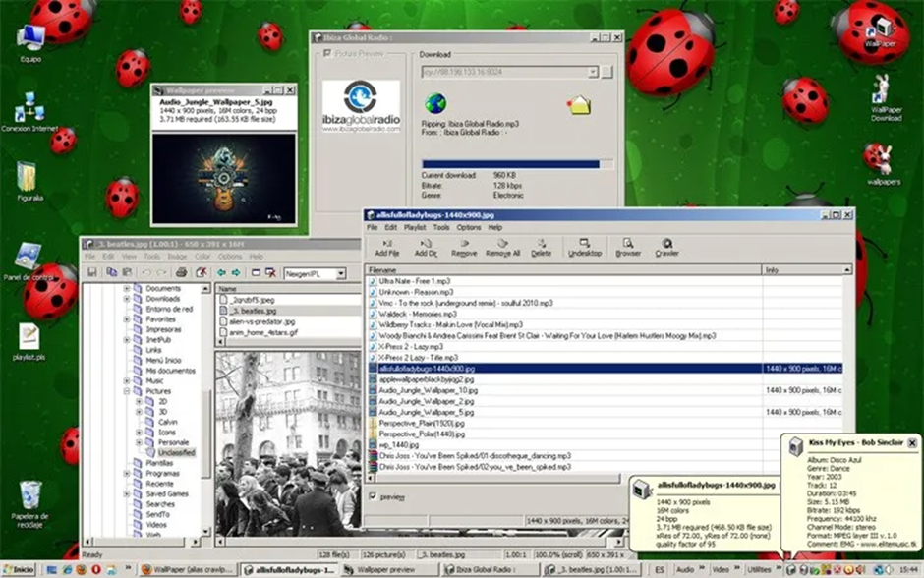Open the Playlist menu
Image resolution: width=924 pixels, height=578 pixels.
pyautogui.click(x=414, y=227)
